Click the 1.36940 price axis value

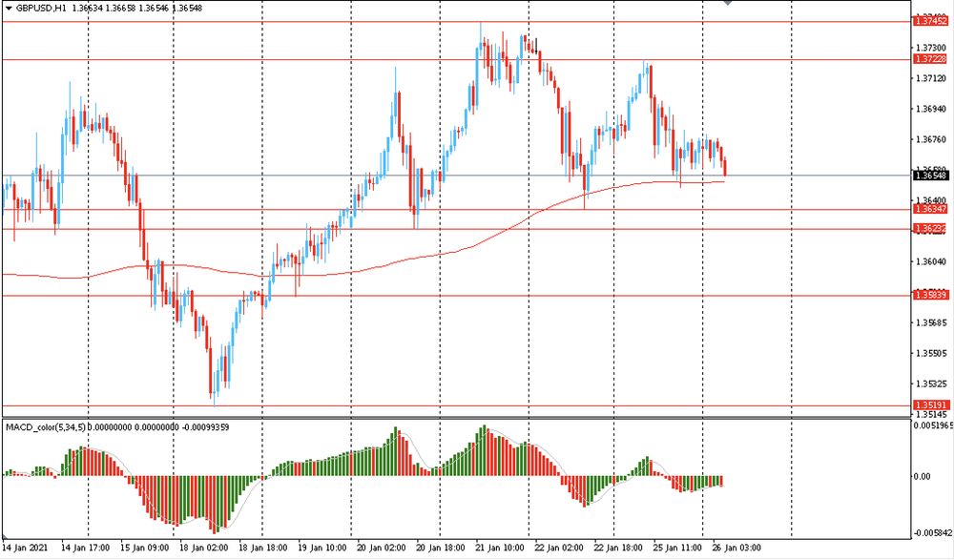(931, 109)
